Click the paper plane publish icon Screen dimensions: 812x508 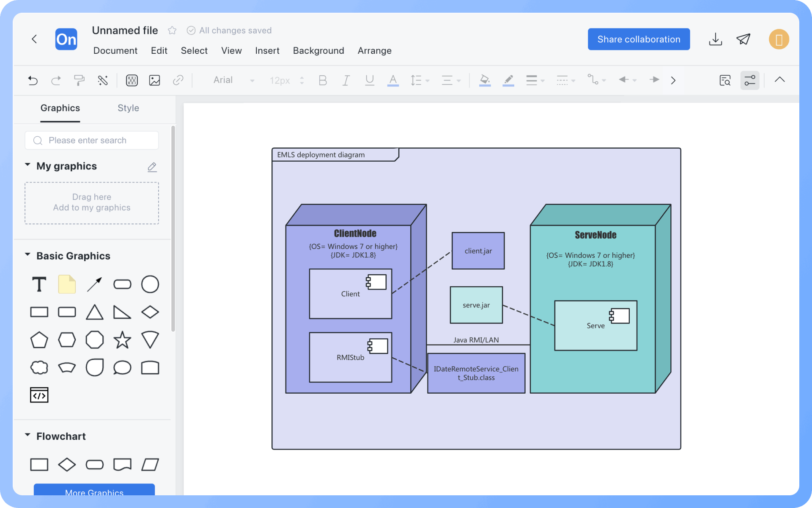coord(743,39)
